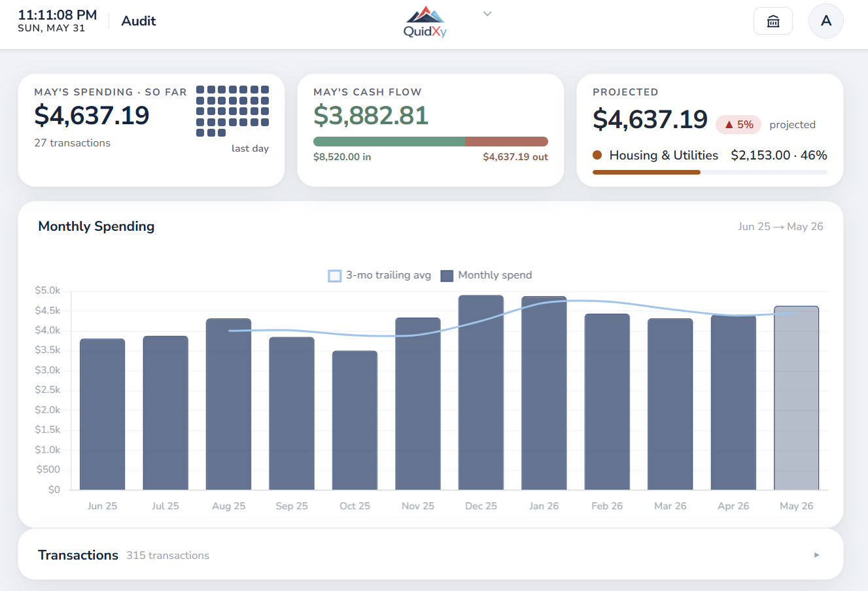The width and height of the screenshot is (868, 591).
Task: Click the 'last day' label
Action: pyautogui.click(x=250, y=148)
